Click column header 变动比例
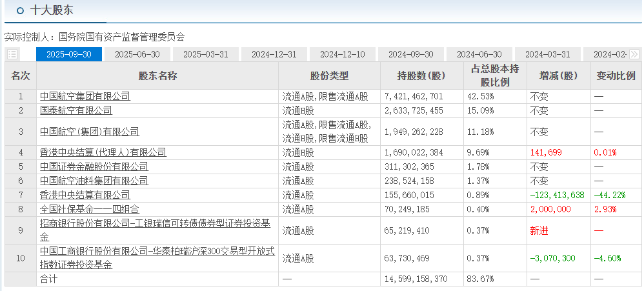This screenshot has width=644, height=291. tap(616, 75)
